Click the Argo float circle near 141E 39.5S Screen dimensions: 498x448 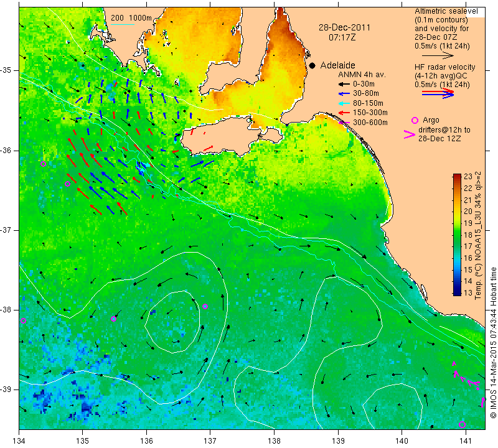(x=462, y=425)
